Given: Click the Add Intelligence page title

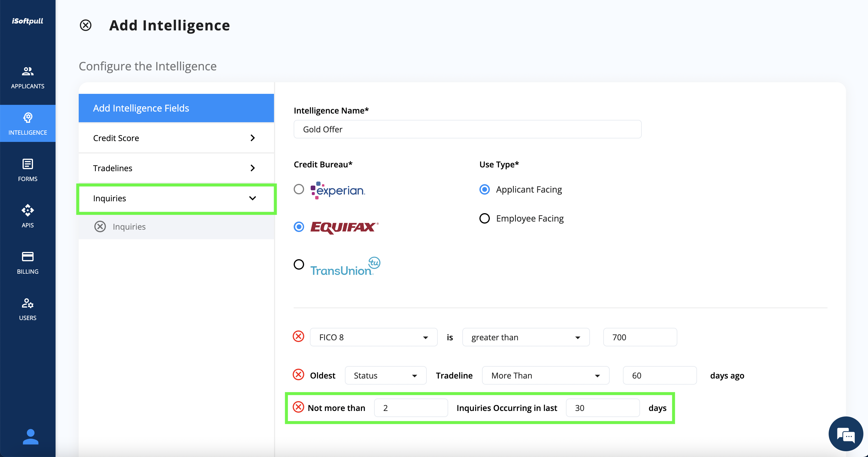Looking at the screenshot, I should click(170, 25).
